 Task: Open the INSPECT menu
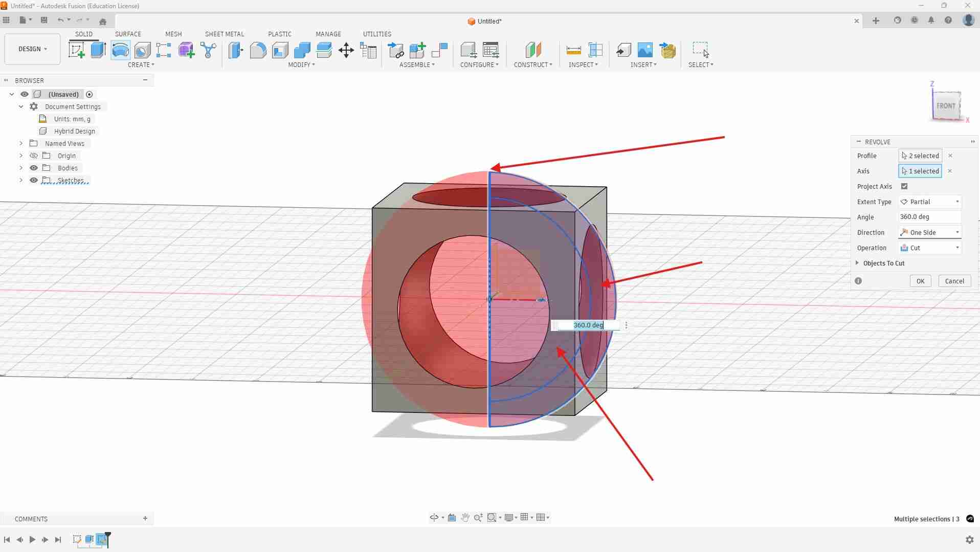[583, 64]
